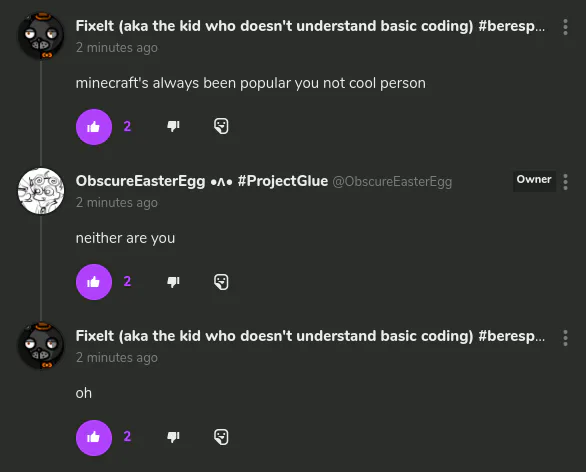Open FixeIt's avatar on the "oh" comment
The height and width of the screenshot is (472, 586).
[41, 346]
